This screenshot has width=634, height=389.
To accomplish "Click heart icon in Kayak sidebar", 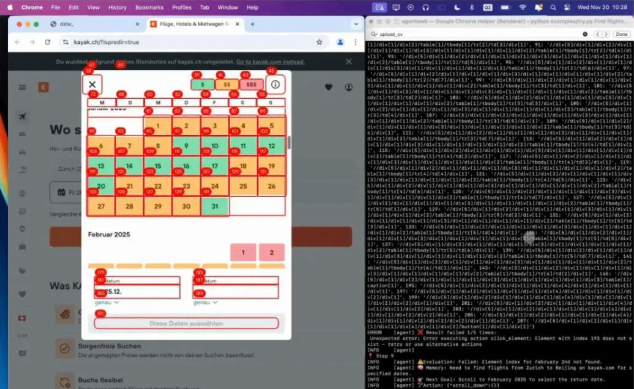I will click(23, 294).
